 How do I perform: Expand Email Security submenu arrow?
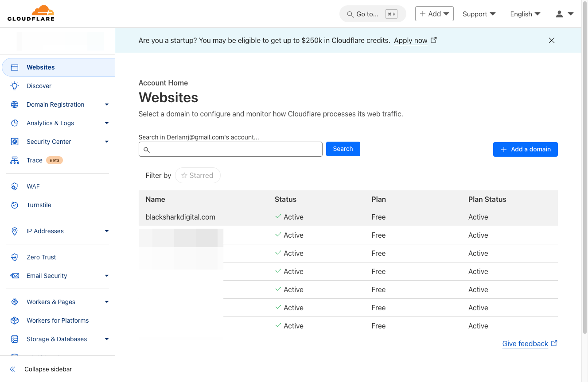tap(107, 276)
